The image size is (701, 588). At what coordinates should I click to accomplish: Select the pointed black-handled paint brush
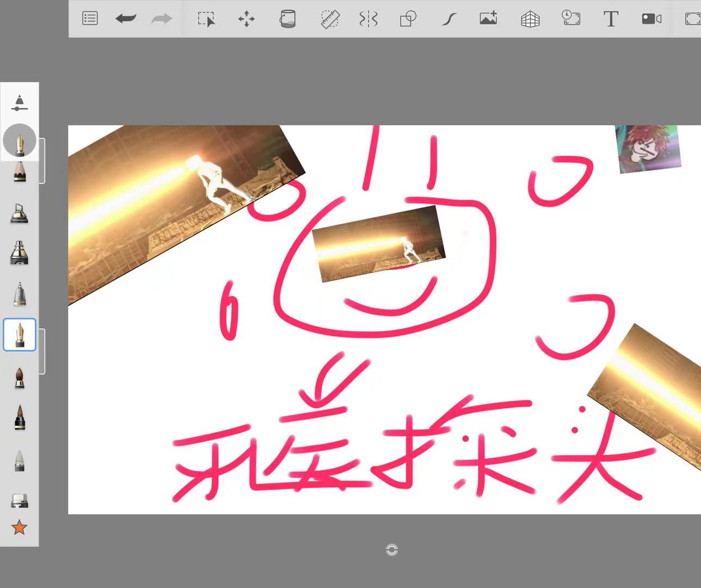click(x=20, y=418)
